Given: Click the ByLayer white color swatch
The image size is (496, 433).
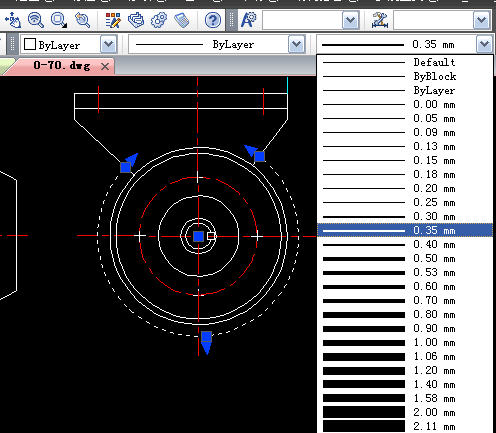Looking at the screenshot, I should tap(30, 44).
